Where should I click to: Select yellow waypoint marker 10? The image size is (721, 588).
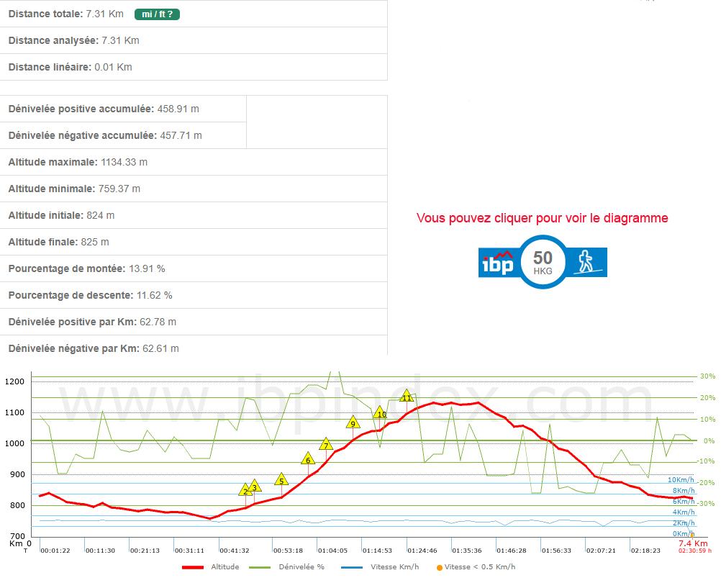[x=381, y=413]
